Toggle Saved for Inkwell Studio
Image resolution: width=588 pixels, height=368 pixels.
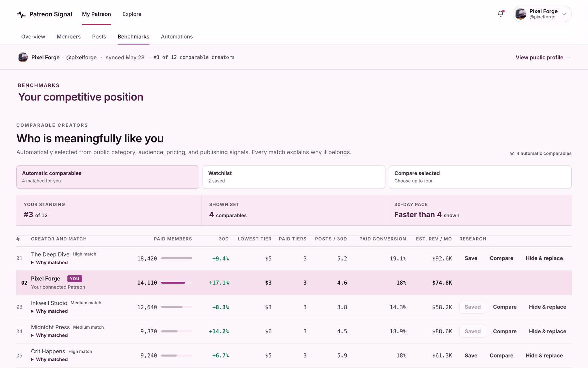click(x=473, y=307)
